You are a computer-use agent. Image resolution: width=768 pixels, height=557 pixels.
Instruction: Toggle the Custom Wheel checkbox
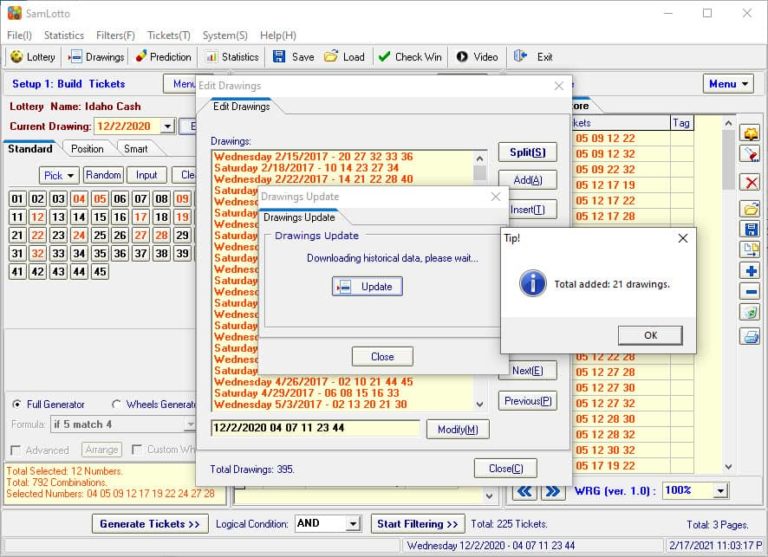coord(137,449)
